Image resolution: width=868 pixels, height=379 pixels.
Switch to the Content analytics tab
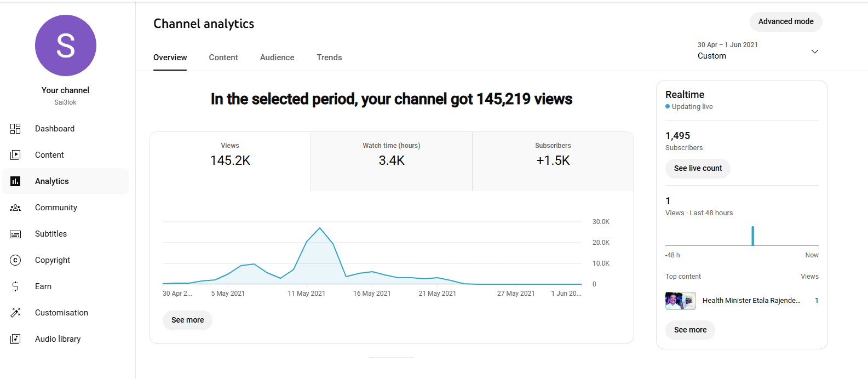click(223, 58)
